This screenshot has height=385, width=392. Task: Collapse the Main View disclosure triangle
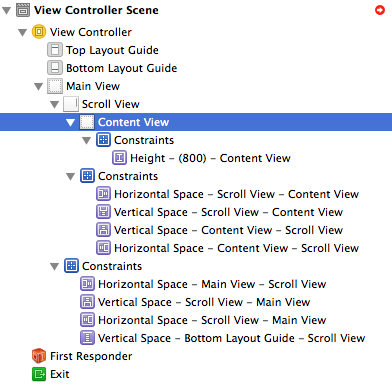39,87
